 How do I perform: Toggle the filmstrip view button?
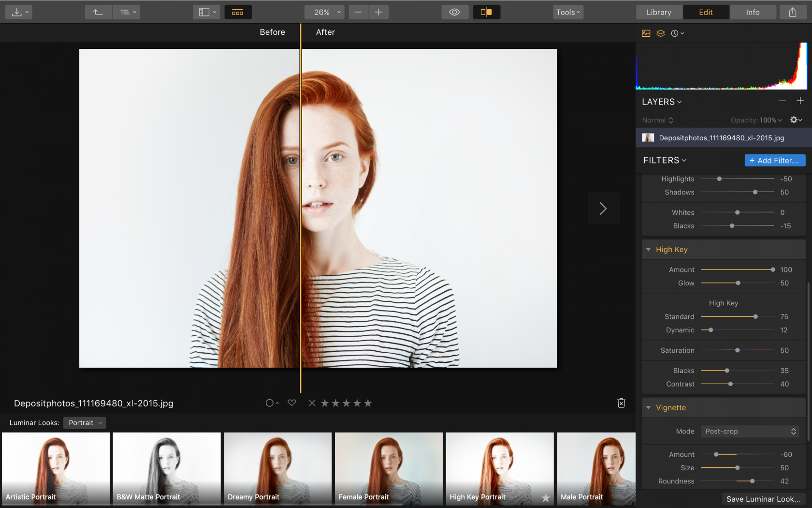[238, 12]
